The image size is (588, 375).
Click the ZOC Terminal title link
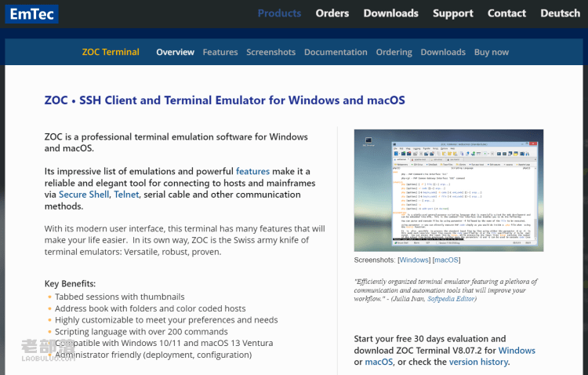pos(111,52)
